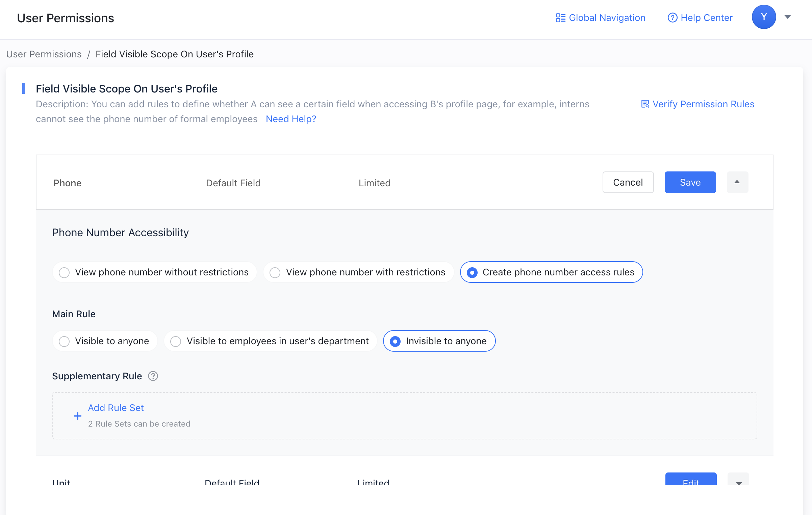Click Add Rule Set link
This screenshot has height=515, width=812.
[x=116, y=408]
